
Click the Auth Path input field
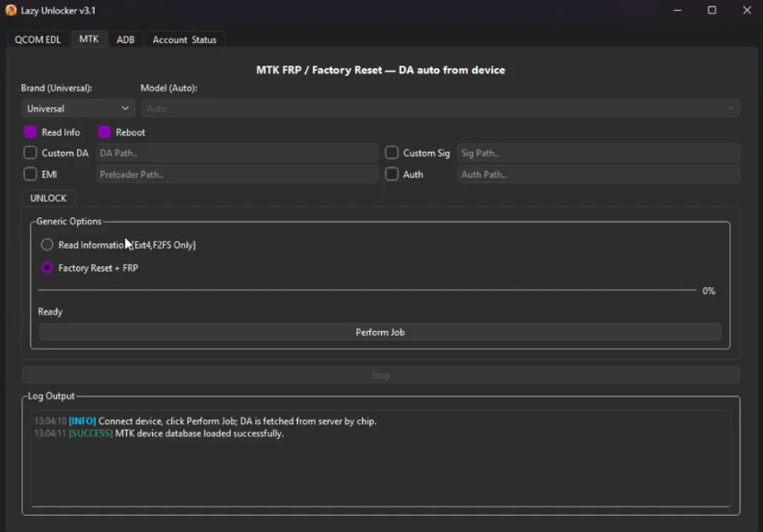click(x=598, y=174)
